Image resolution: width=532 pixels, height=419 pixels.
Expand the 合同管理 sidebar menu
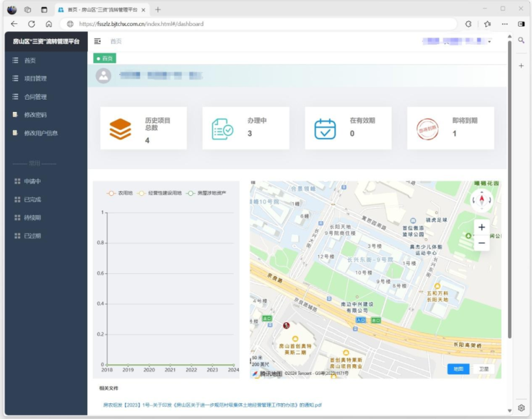point(36,97)
